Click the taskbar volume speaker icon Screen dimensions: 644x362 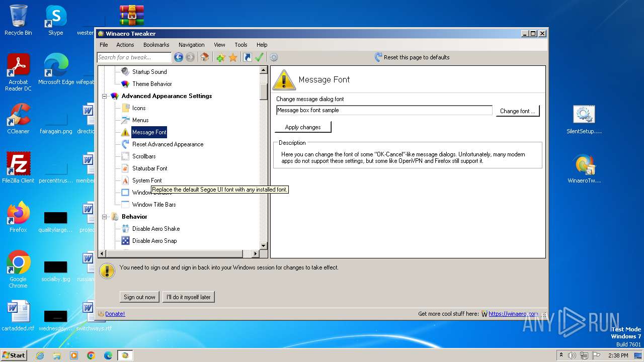click(x=572, y=355)
